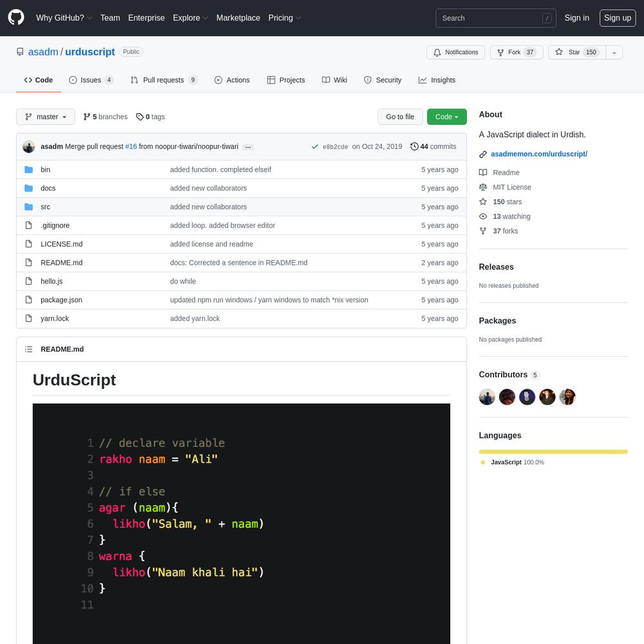Click the fork icon beside 37 forks
Screen dimensions: 644x644
[x=483, y=231]
